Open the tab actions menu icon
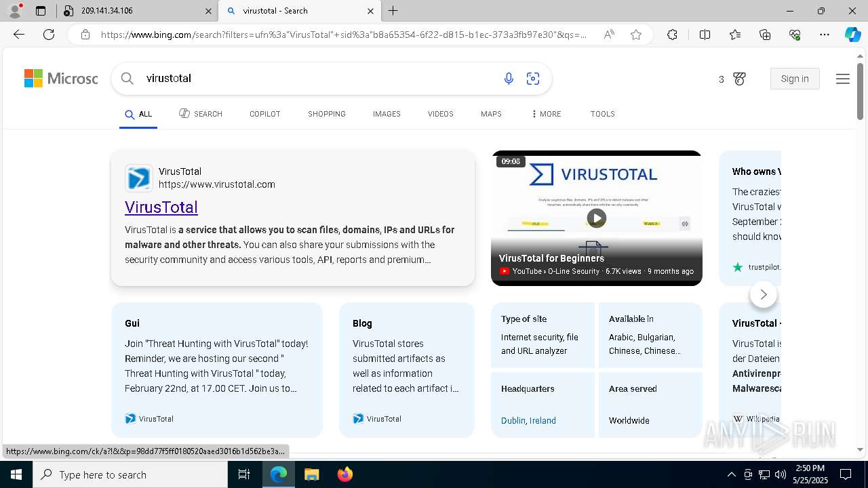The height and width of the screenshot is (488, 868). click(x=41, y=11)
